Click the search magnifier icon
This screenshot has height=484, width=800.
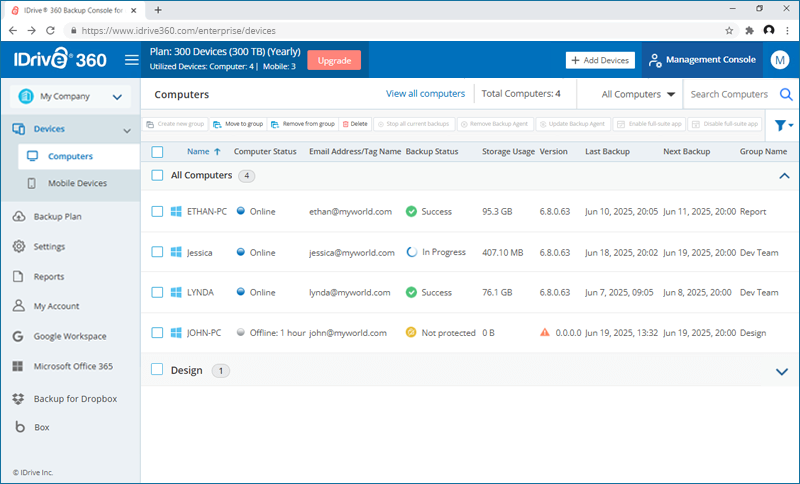[786, 94]
